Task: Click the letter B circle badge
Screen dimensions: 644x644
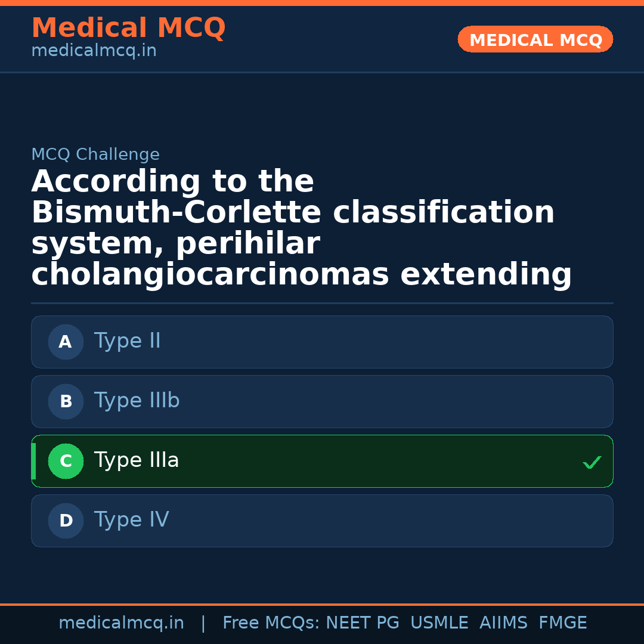Action: [66, 401]
